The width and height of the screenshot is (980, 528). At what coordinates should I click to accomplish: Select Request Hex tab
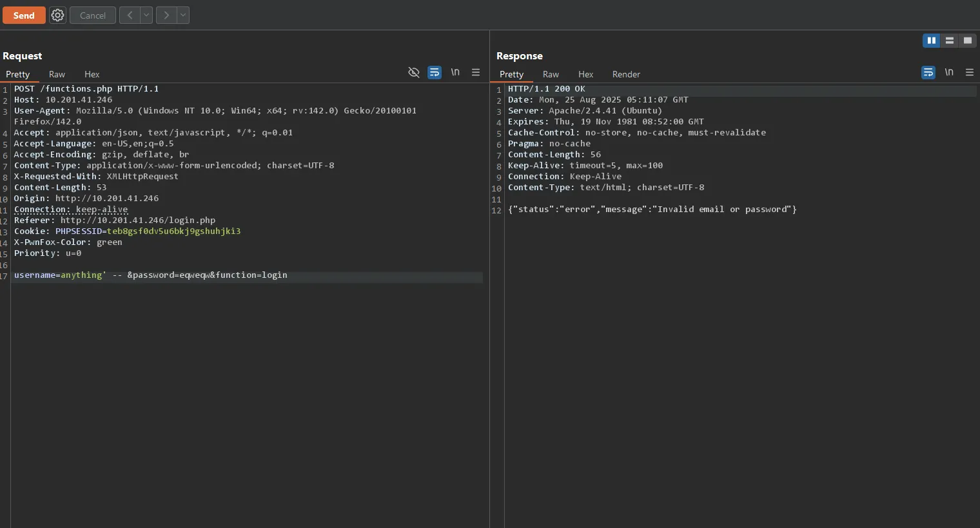[92, 74]
